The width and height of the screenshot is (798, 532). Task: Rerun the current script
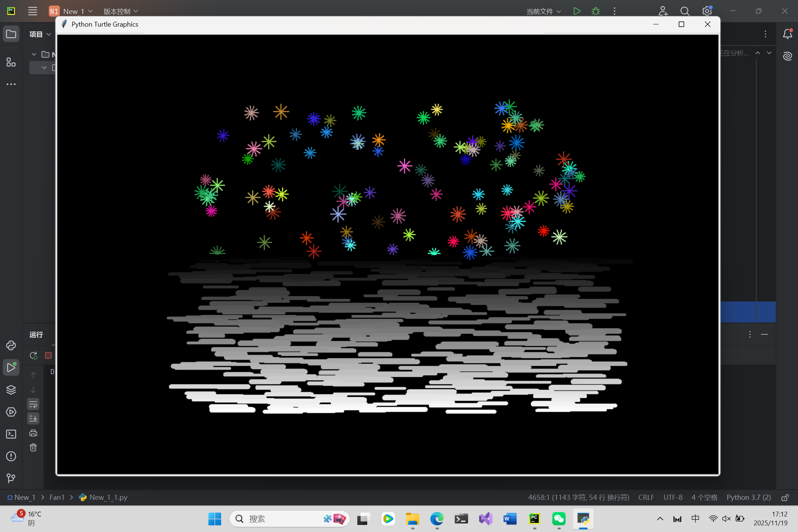click(x=33, y=355)
